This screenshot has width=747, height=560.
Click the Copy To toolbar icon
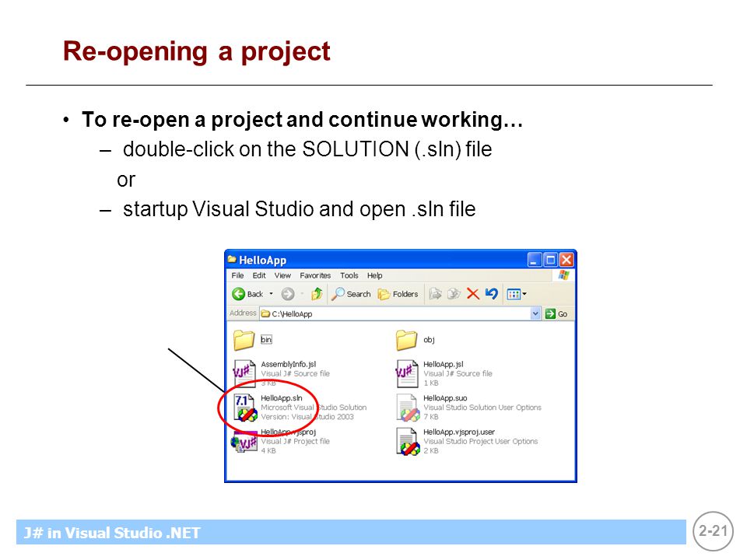pos(454,294)
